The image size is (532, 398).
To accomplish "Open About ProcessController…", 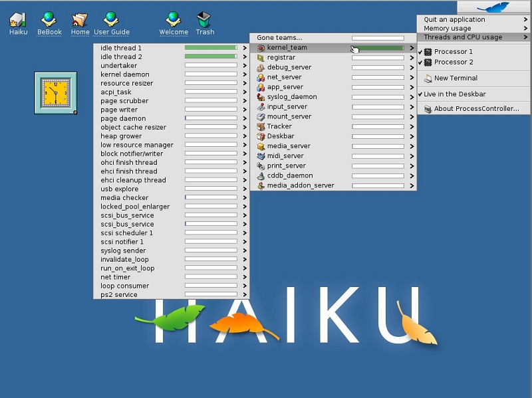I will tap(476, 109).
